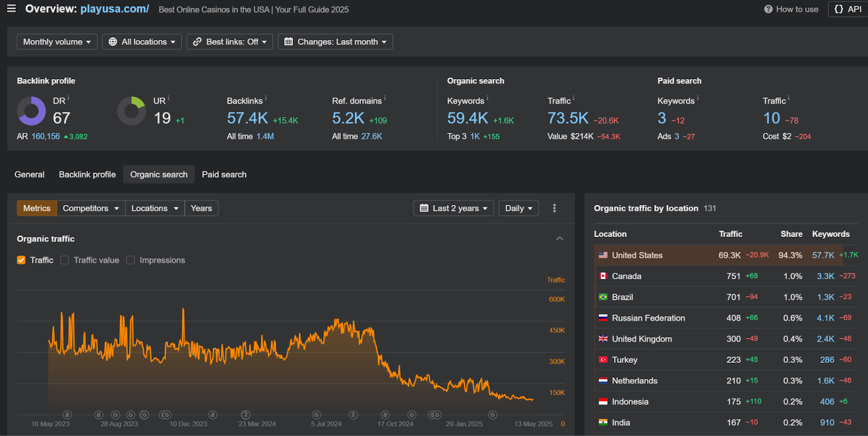Click Google update marker near 16 May 2023
The height and width of the screenshot is (436, 868).
[67, 415]
